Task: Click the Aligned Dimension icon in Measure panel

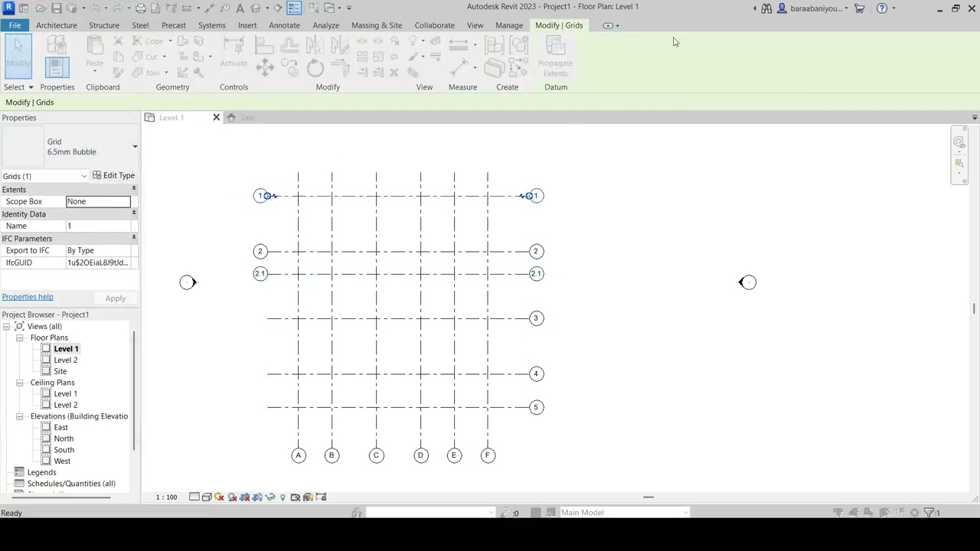Action: (x=459, y=68)
